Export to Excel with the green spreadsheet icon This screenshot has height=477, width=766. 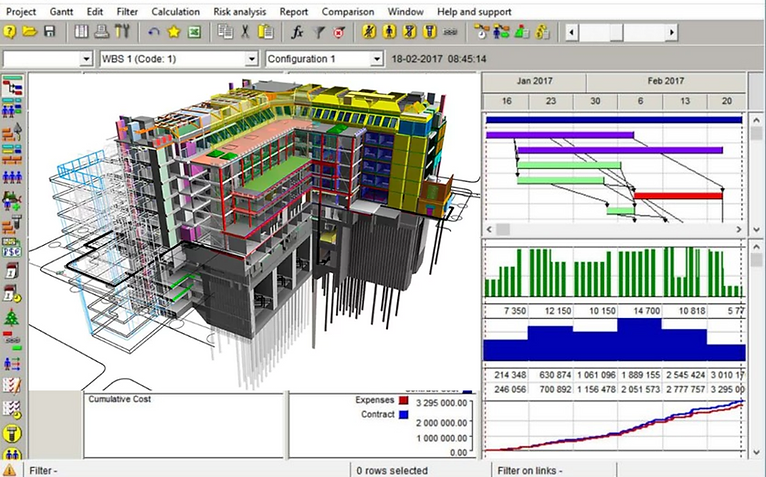point(194,33)
